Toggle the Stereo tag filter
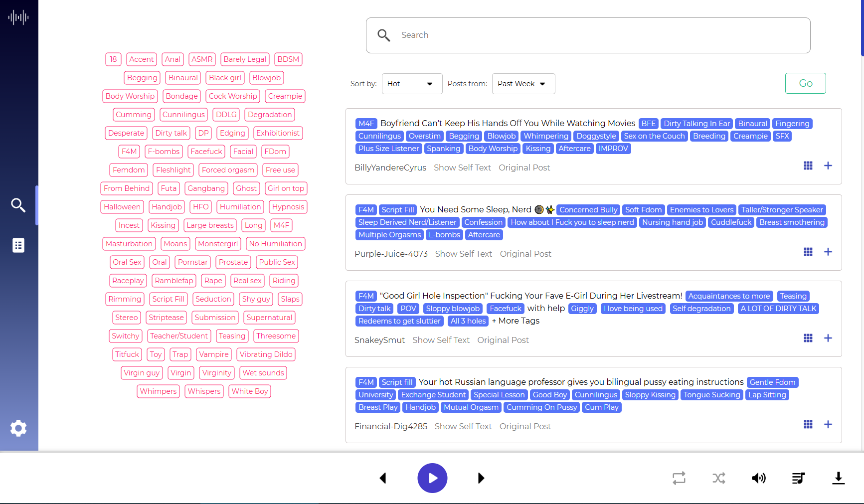This screenshot has height=504, width=864. (x=126, y=318)
